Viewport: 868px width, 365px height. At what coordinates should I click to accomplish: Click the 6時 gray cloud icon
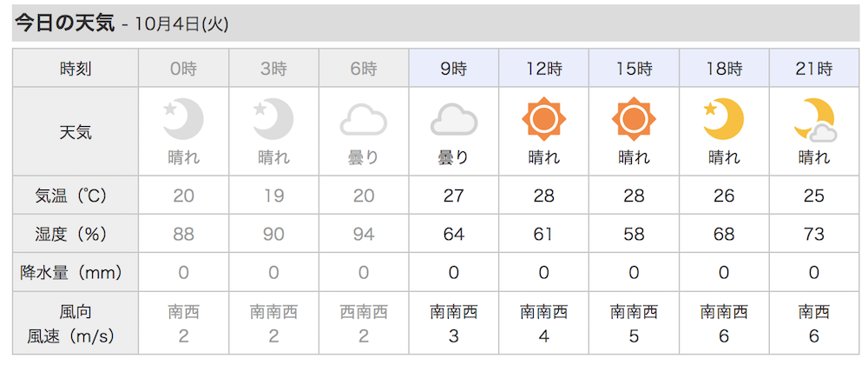[x=364, y=120]
